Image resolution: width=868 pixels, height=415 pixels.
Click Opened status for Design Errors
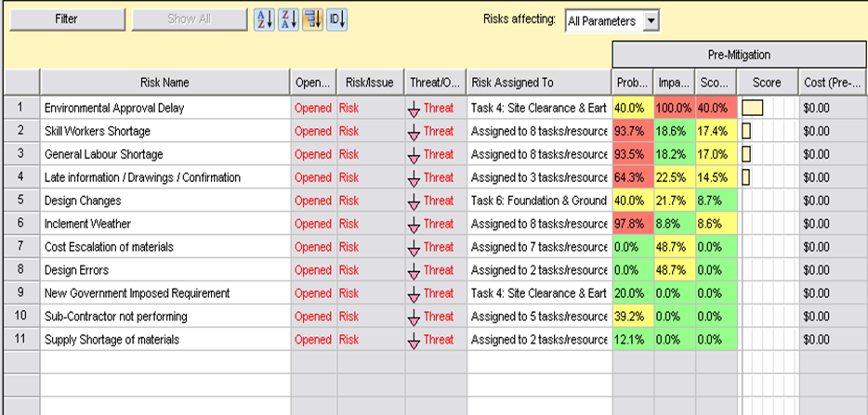coord(312,270)
